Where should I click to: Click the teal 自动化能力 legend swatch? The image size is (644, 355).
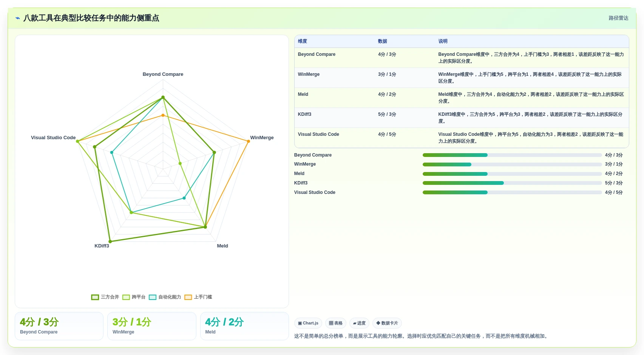pyautogui.click(x=153, y=297)
